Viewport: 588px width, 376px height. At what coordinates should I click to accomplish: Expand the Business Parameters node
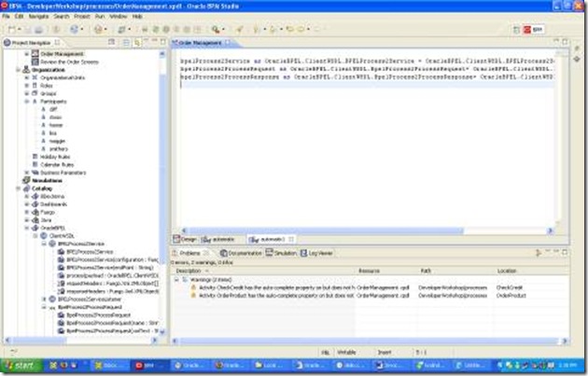click(x=27, y=173)
